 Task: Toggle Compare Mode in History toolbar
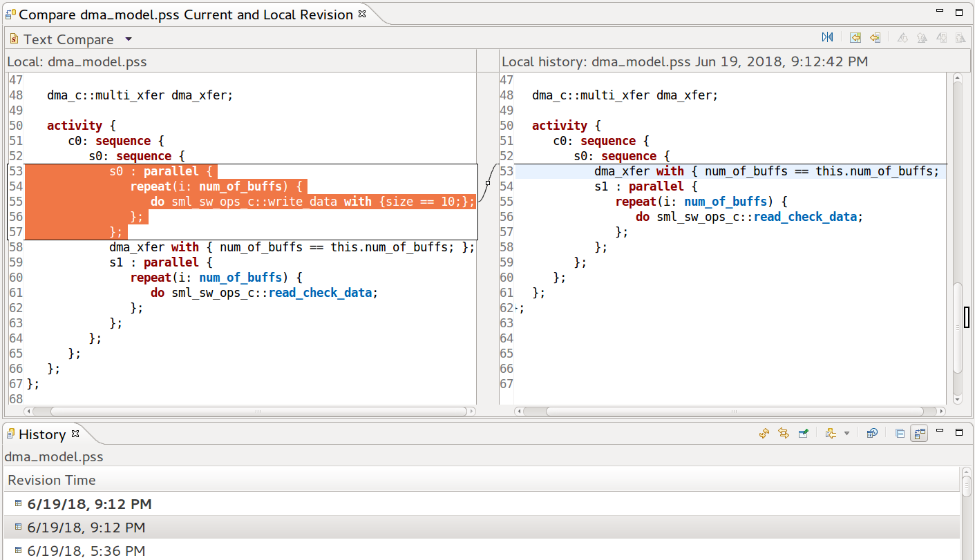point(919,434)
